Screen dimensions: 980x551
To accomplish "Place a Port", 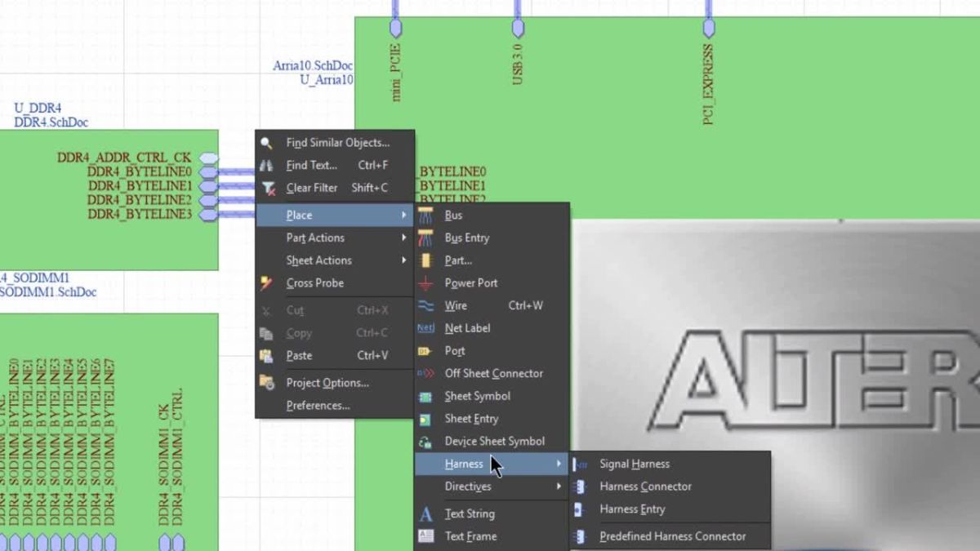I will point(456,350).
